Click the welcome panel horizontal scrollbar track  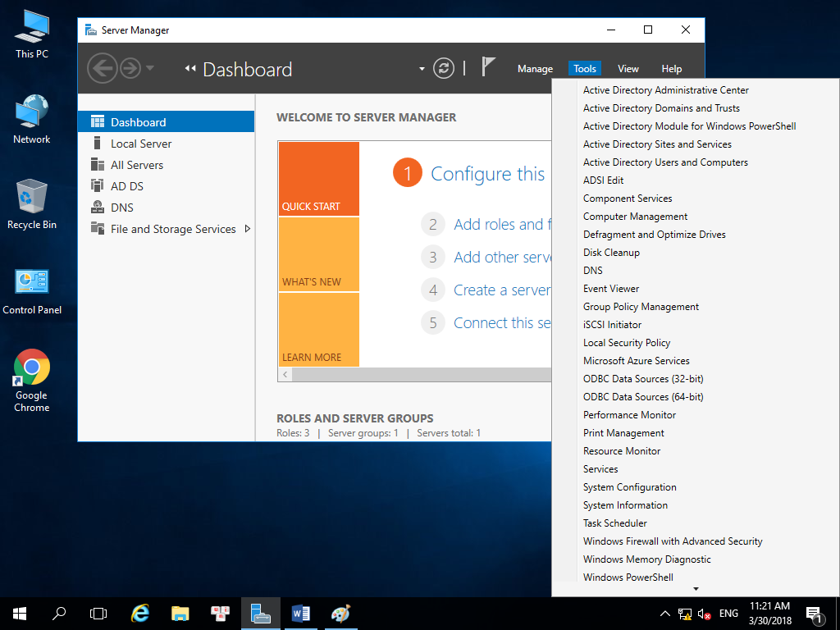pyautogui.click(x=422, y=374)
